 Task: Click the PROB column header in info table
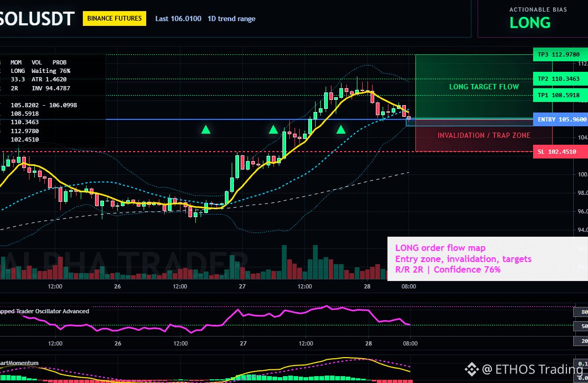(x=59, y=62)
